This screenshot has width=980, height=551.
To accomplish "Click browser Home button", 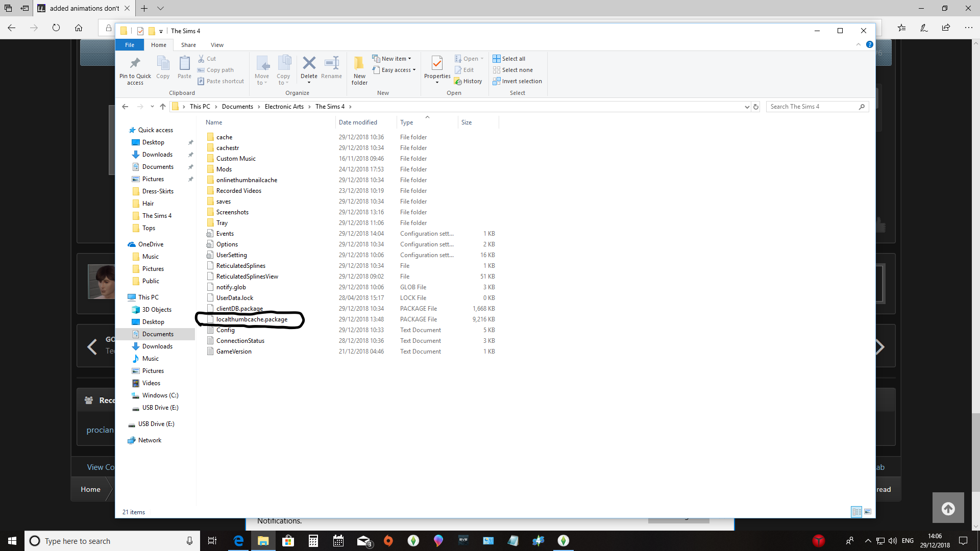I will (x=79, y=28).
